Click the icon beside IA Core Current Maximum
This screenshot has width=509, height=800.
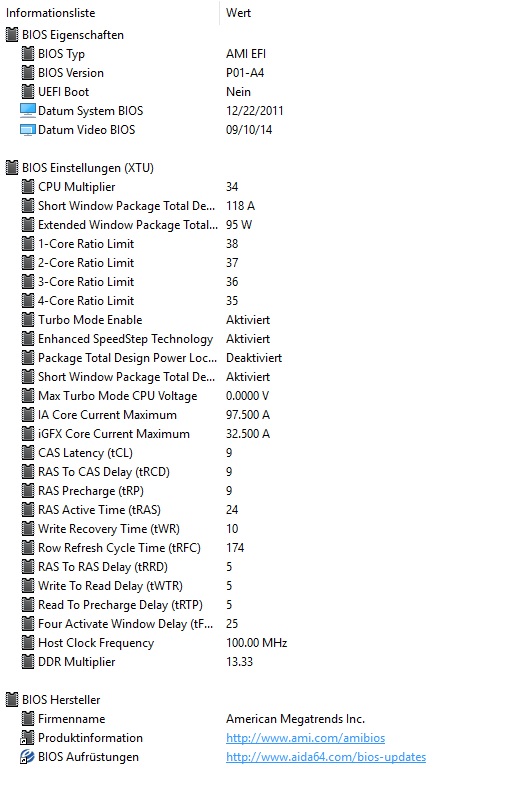pos(28,414)
